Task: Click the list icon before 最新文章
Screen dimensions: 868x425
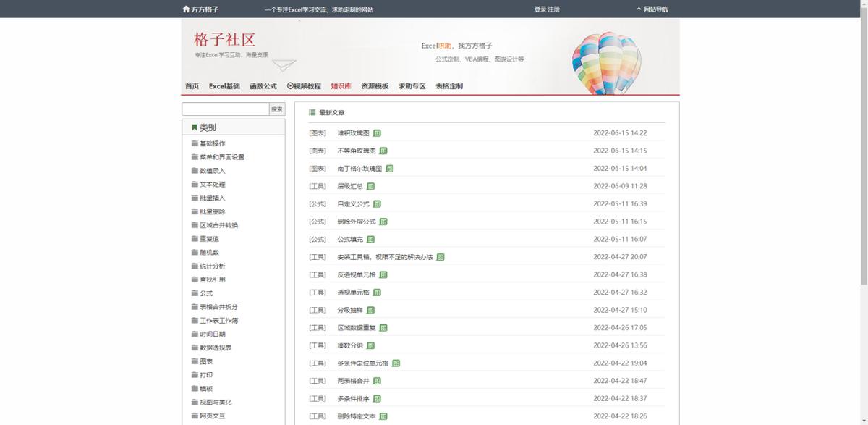Action: pos(311,112)
